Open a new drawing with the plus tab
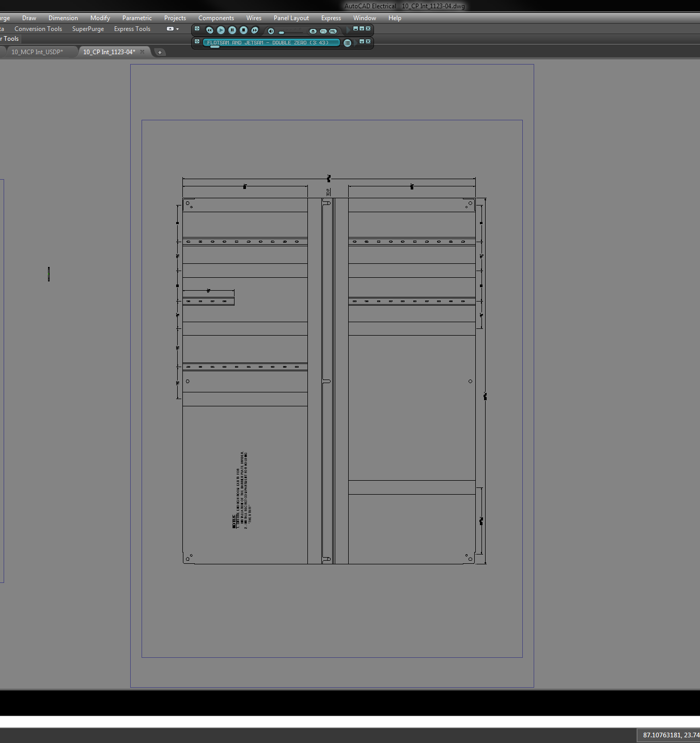 point(160,52)
